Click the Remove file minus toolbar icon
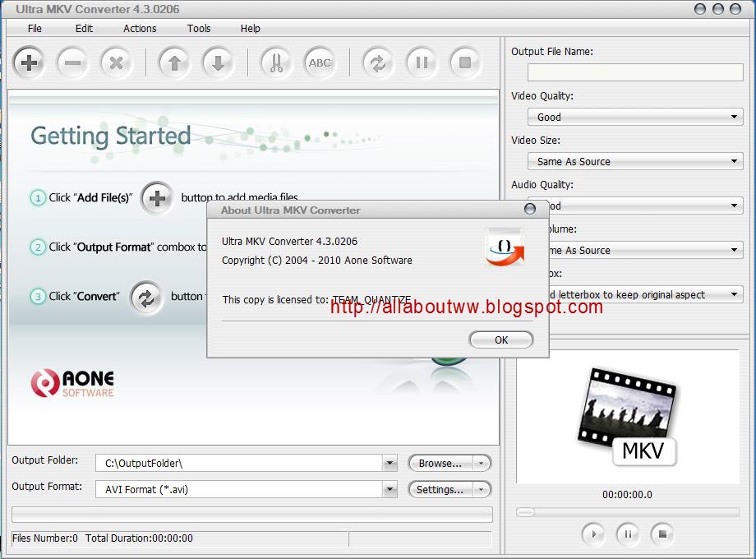 click(x=72, y=62)
